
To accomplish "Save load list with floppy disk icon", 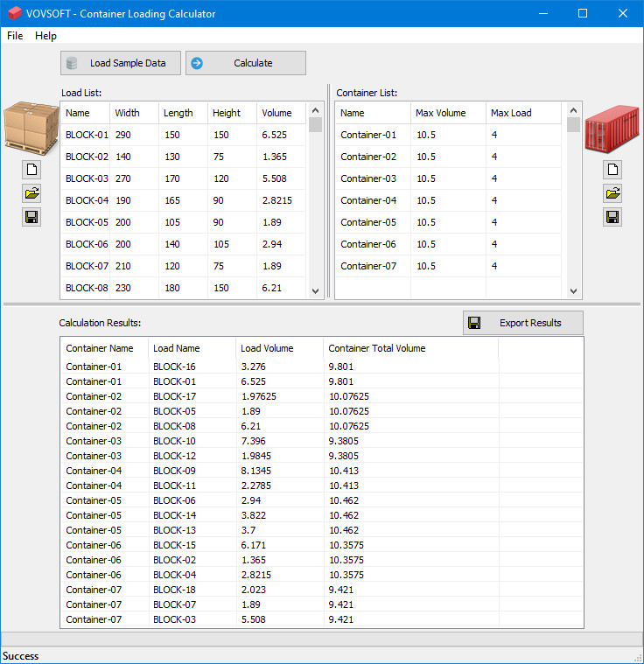I will 31,217.
